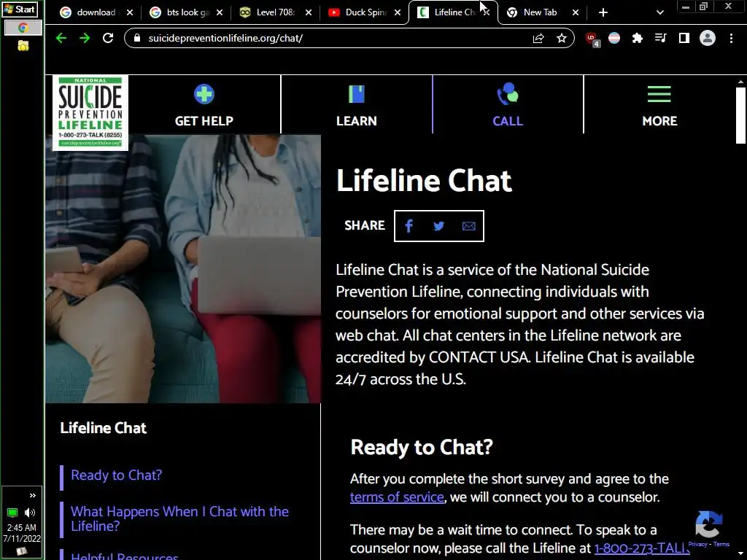Open the LEARN menu
This screenshot has width=747, height=560.
tap(356, 105)
